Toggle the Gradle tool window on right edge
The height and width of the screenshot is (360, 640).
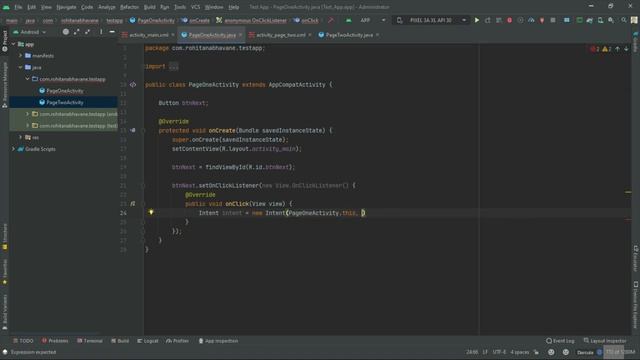point(636,42)
